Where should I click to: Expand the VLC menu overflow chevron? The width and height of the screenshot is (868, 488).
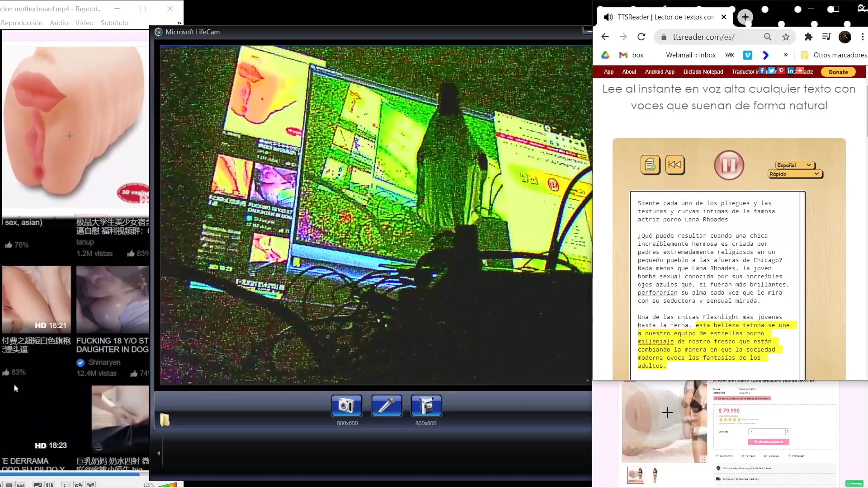point(179,23)
